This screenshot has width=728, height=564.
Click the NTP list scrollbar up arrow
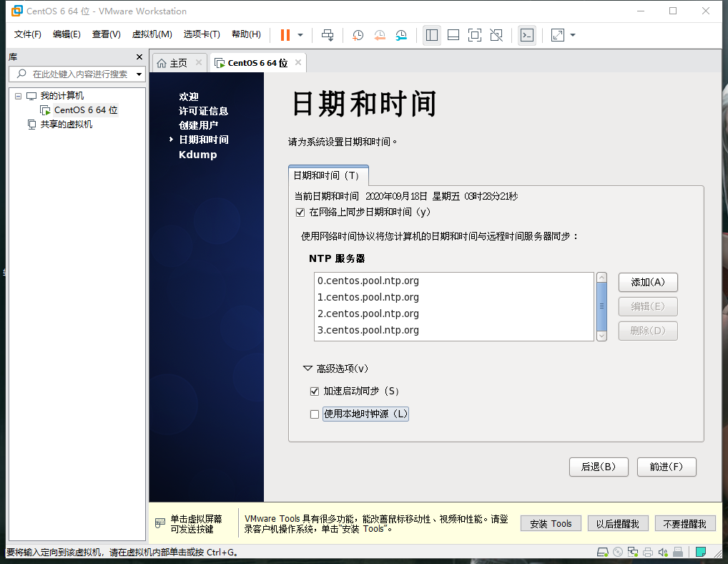click(x=601, y=278)
